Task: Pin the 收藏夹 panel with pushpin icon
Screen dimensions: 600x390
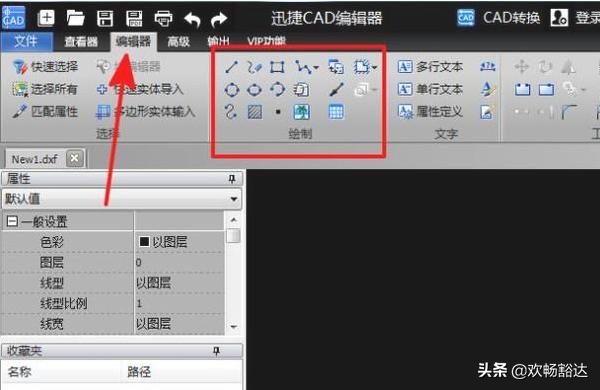Action: (x=217, y=351)
